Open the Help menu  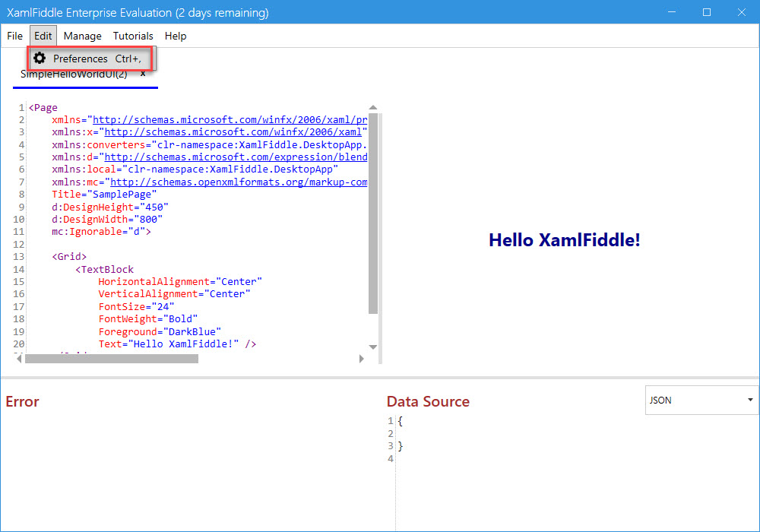(176, 36)
